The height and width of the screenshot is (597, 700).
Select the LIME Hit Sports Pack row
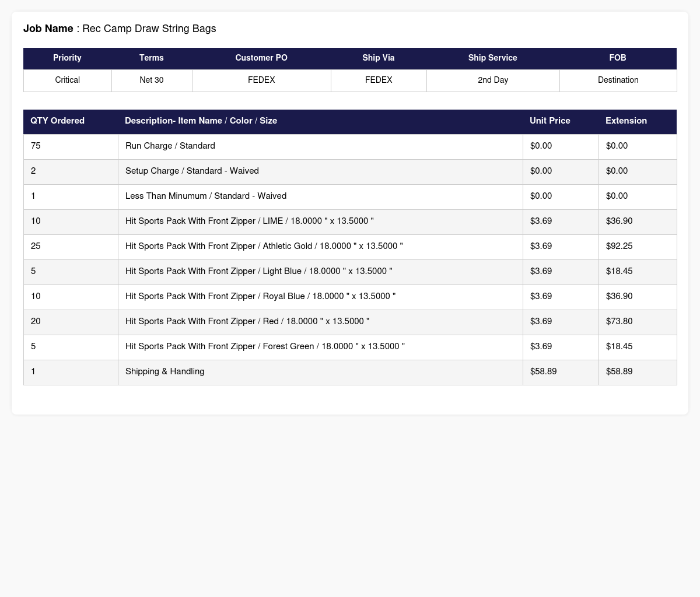click(350, 222)
